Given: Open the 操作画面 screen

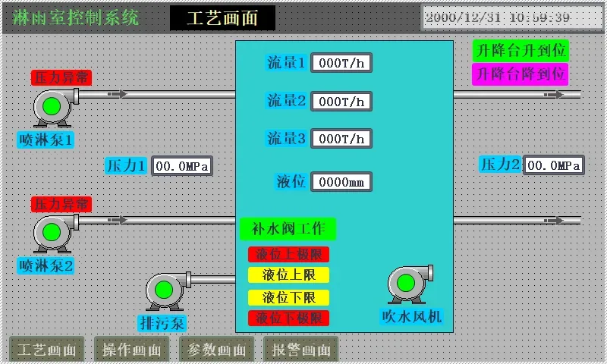Looking at the screenshot, I should (x=131, y=350).
